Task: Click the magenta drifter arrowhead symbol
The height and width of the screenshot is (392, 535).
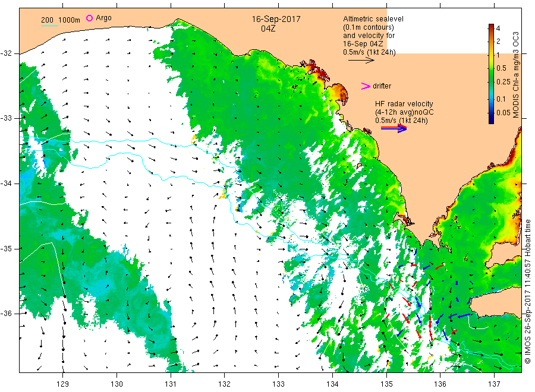Action: click(366, 86)
